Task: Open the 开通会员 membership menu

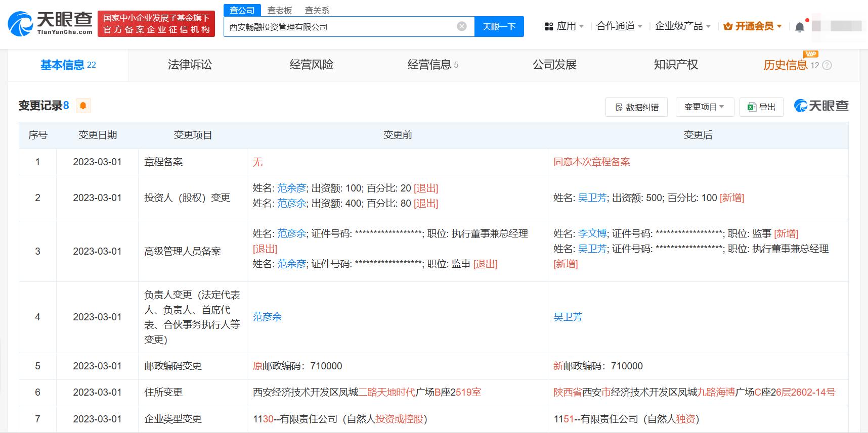Action: point(753,26)
